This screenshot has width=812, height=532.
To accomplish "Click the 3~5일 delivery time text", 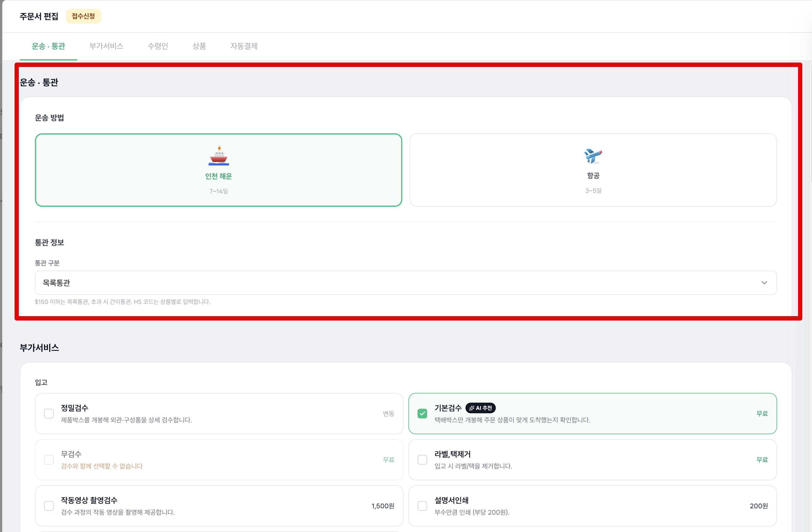I will (593, 190).
